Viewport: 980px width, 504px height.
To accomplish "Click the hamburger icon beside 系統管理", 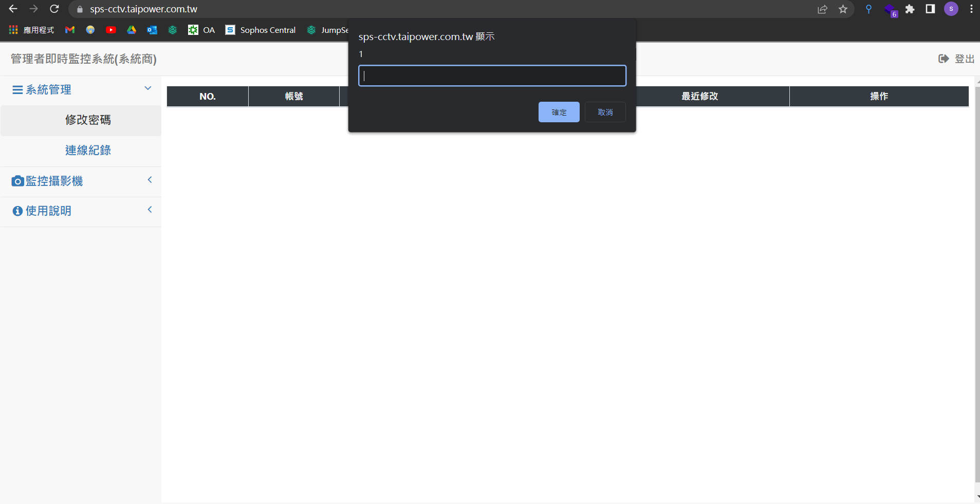I will [17, 90].
